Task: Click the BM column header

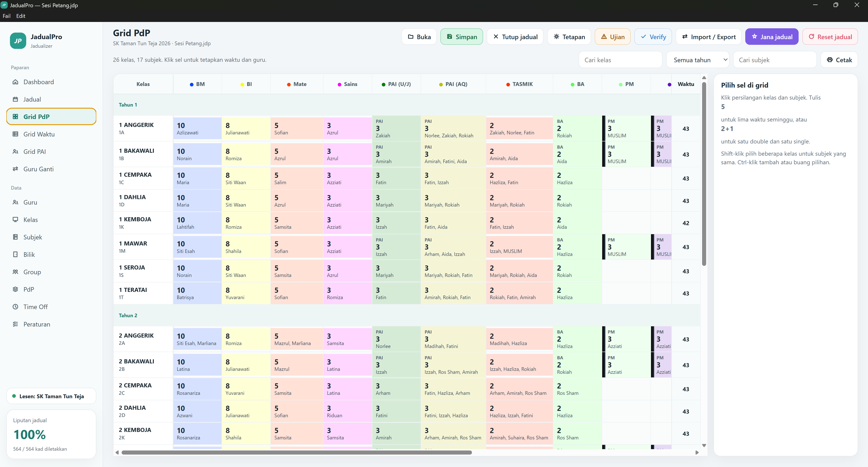Action: [x=198, y=84]
